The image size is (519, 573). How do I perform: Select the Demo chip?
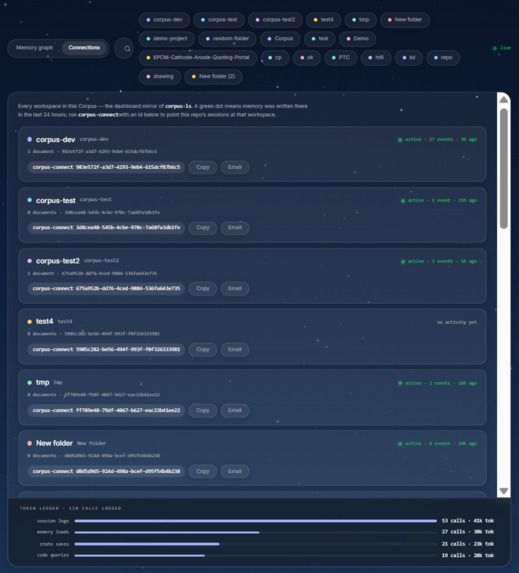pyautogui.click(x=357, y=39)
